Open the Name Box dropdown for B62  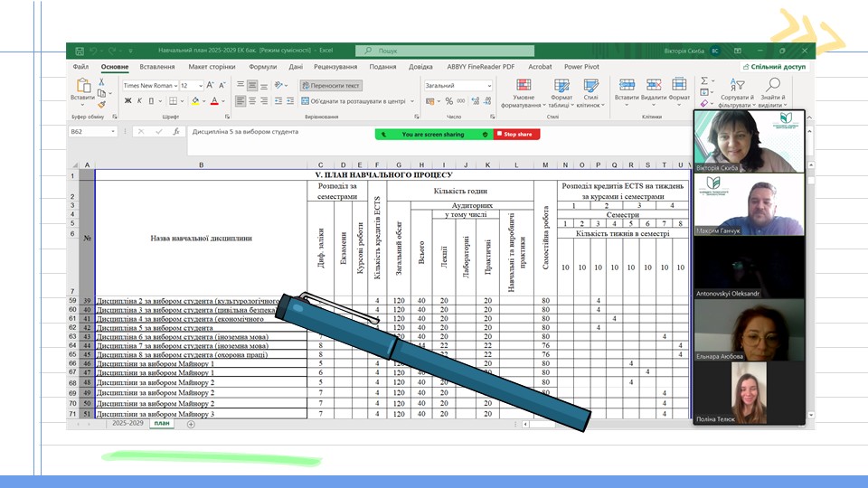pos(113,132)
